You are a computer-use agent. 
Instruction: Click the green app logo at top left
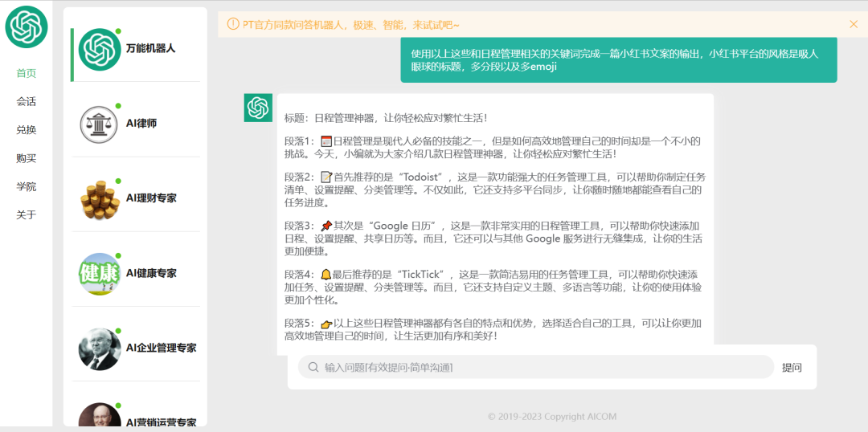tap(27, 26)
